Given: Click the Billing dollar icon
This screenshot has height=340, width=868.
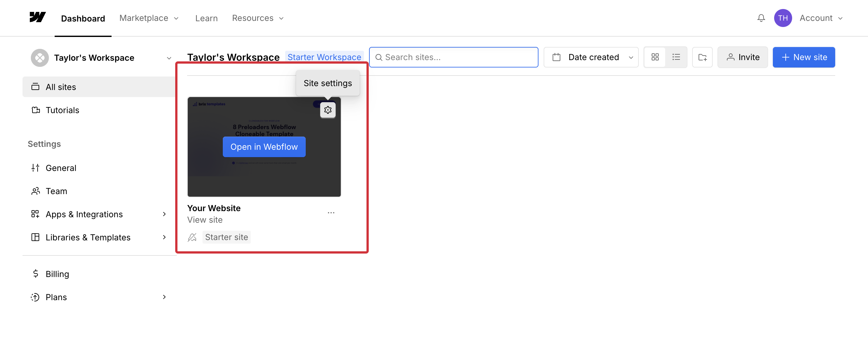Looking at the screenshot, I should click(35, 273).
